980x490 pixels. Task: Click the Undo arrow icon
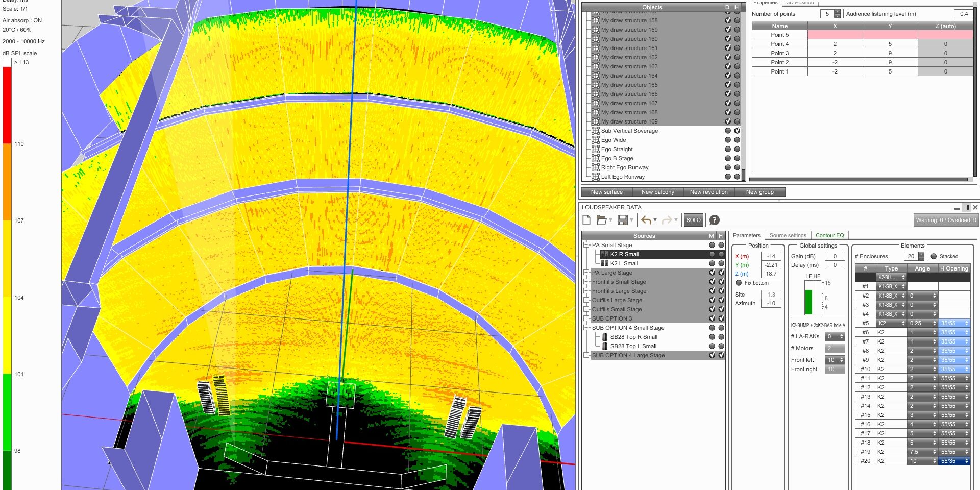point(646,220)
